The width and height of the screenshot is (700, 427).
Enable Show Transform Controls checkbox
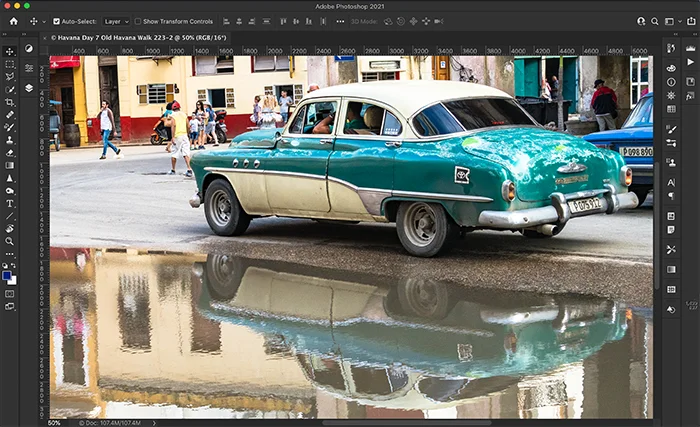(138, 21)
